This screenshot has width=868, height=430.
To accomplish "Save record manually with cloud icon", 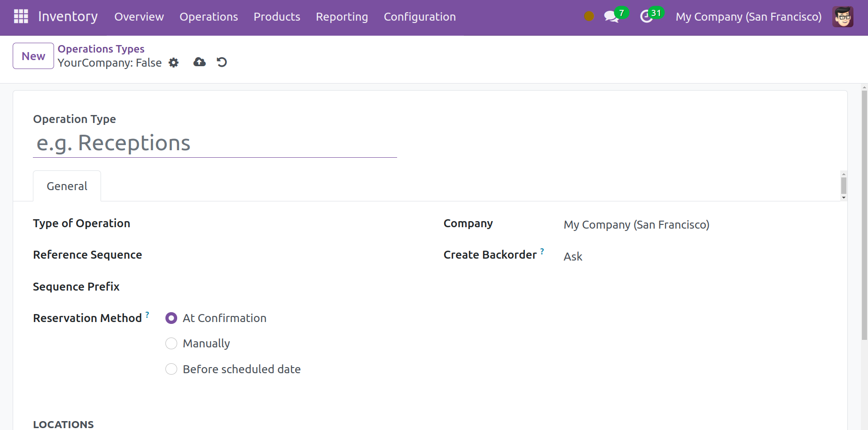I will click(199, 62).
